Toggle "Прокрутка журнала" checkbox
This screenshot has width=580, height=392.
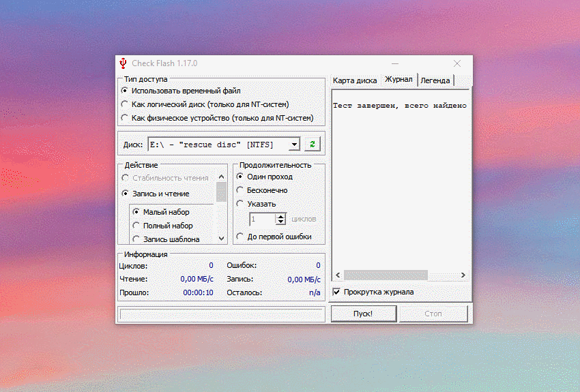[336, 292]
